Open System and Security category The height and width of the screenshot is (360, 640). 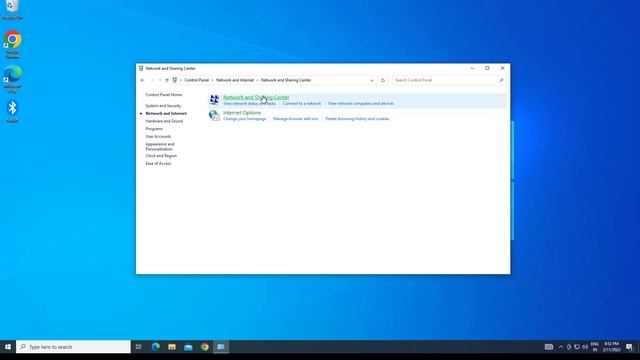coord(163,106)
